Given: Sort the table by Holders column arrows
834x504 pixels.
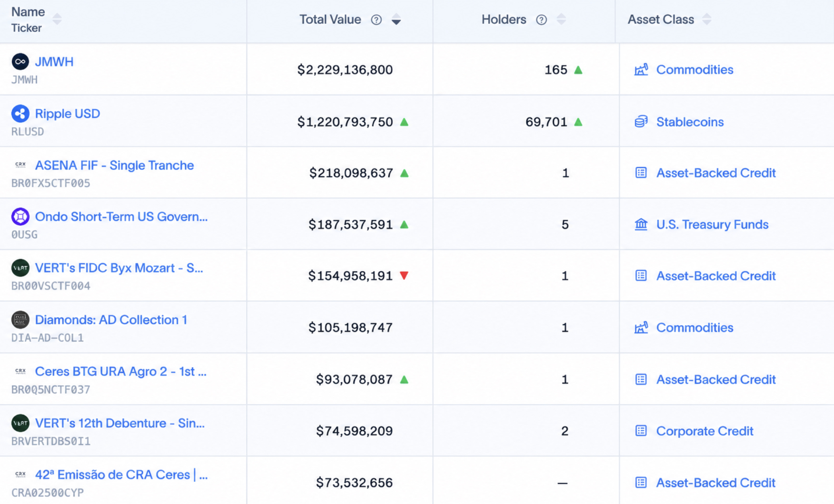Looking at the screenshot, I should coord(561,19).
